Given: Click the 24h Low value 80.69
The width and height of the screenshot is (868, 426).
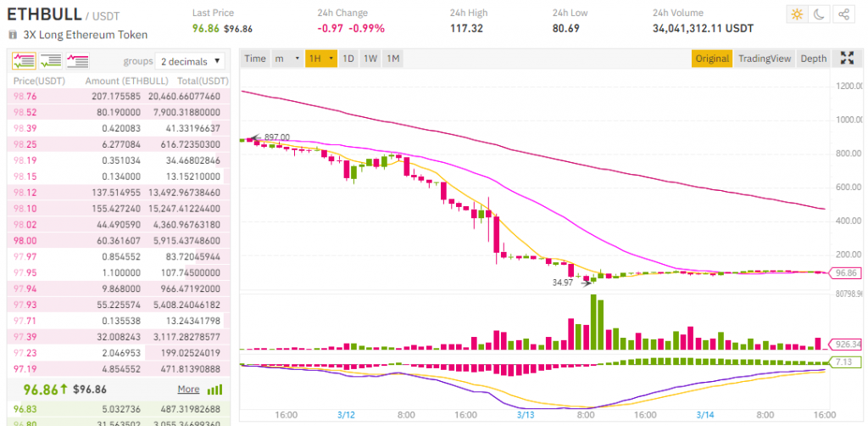Looking at the screenshot, I should click(565, 28).
